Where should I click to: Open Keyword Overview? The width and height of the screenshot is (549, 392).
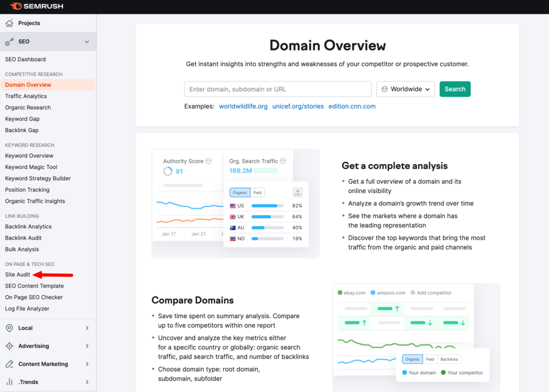(x=29, y=156)
